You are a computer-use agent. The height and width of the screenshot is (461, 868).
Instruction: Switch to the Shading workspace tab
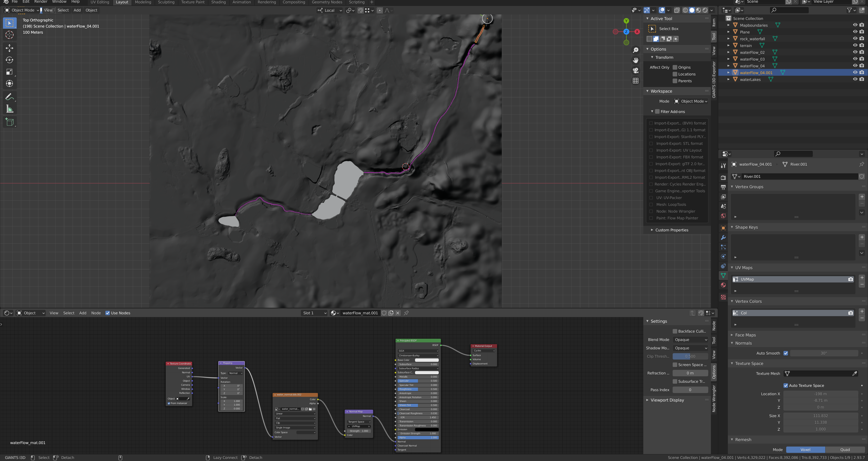click(x=218, y=2)
